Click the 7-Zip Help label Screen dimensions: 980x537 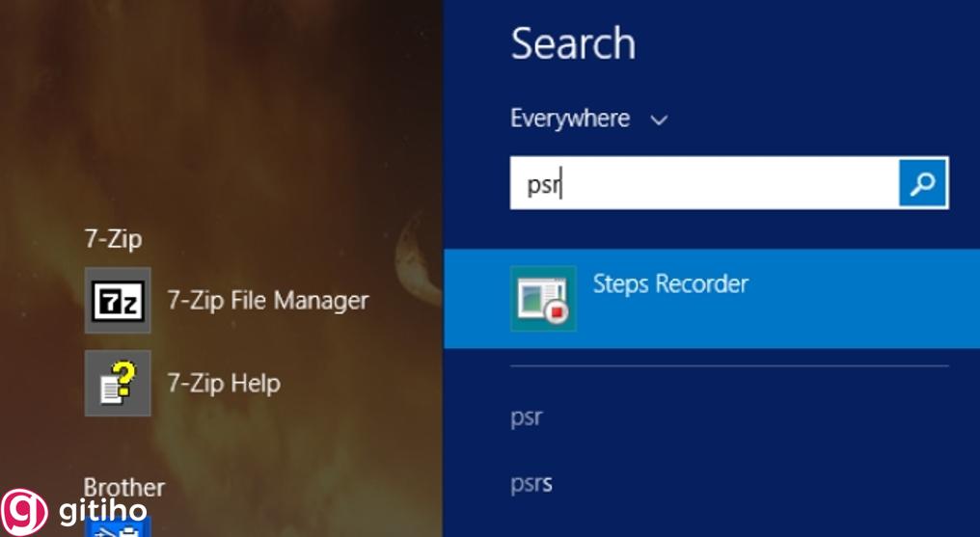tap(223, 383)
